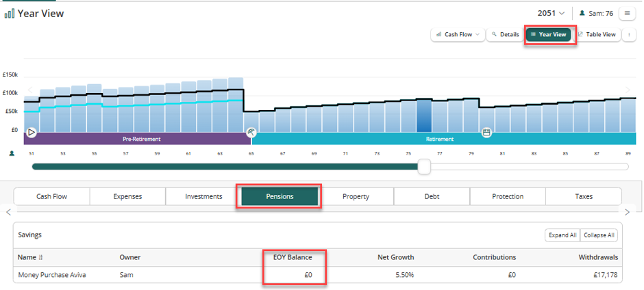Open the hamburger menu beside Sam: 76
The width and height of the screenshot is (644, 290).
(x=627, y=13)
